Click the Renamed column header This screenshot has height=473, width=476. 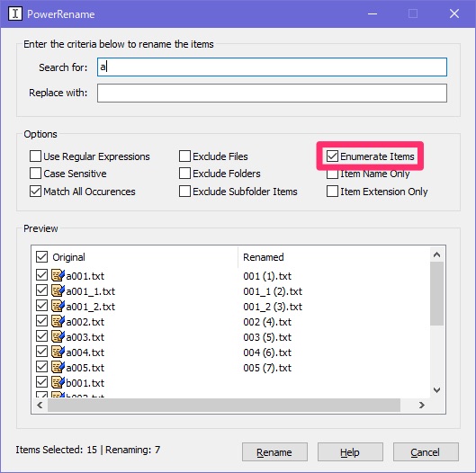[264, 257]
